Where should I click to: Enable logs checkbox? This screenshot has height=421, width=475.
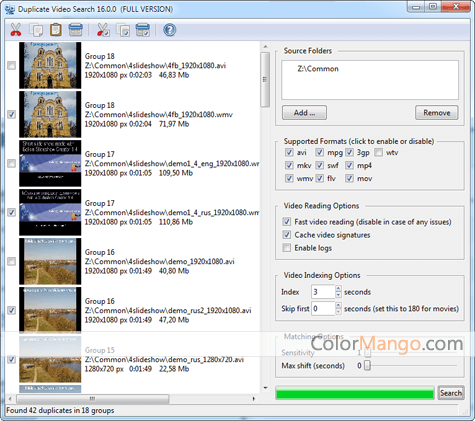[287, 248]
